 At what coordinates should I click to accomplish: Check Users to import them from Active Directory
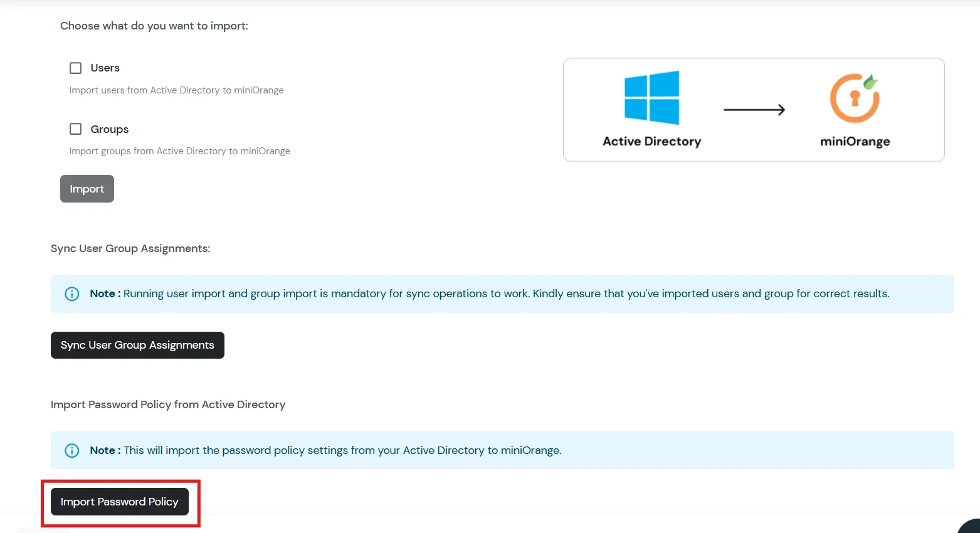(75, 67)
